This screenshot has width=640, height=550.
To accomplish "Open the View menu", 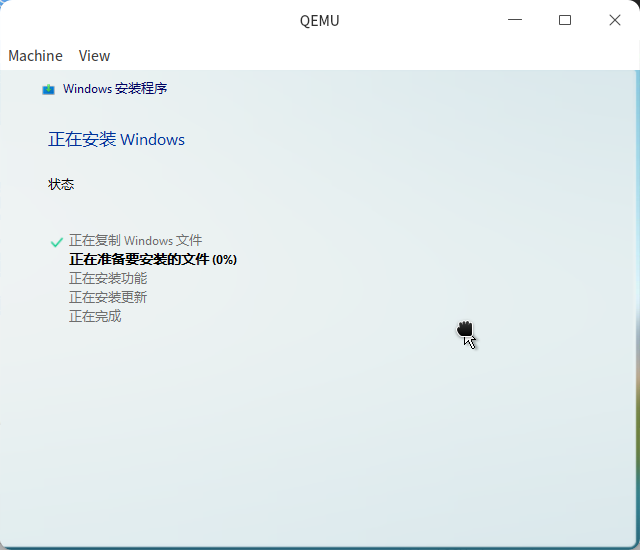I will [94, 56].
